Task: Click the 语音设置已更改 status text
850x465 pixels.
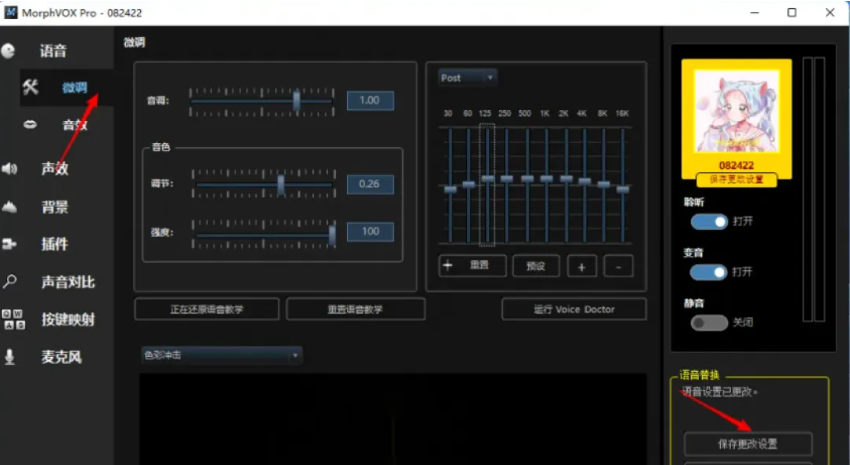Action: (719, 391)
